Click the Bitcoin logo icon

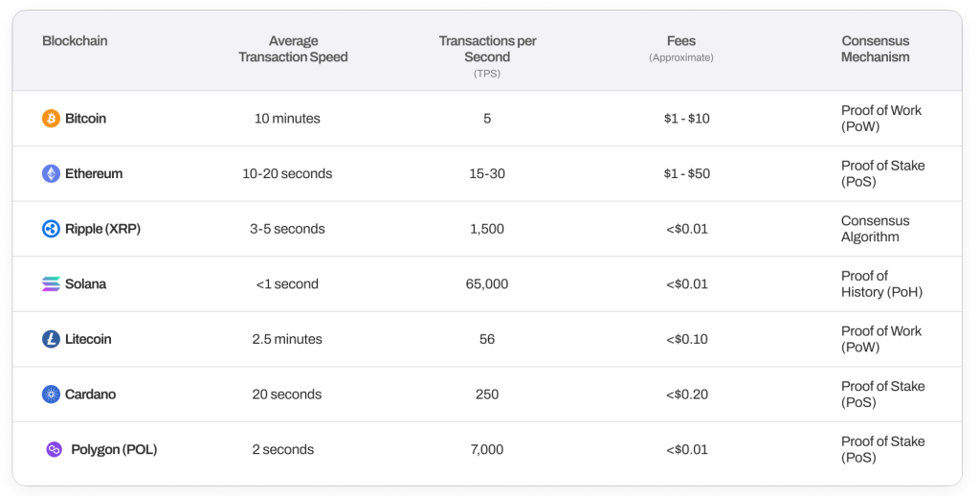click(x=51, y=119)
